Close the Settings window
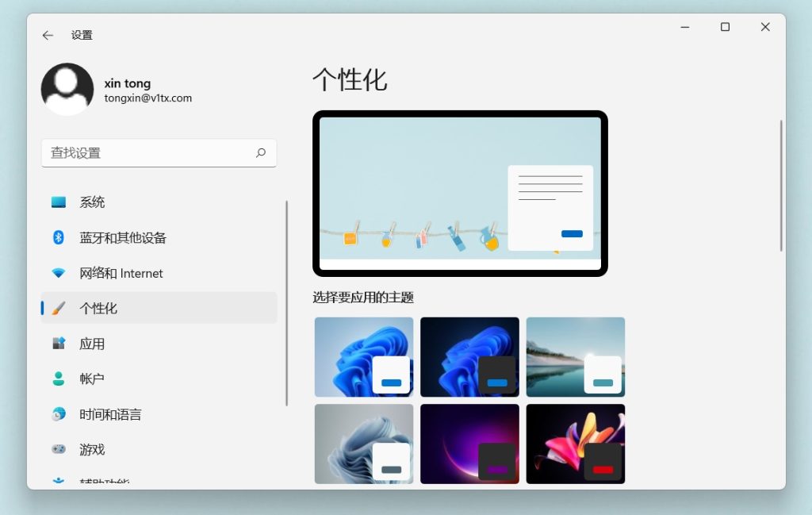The width and height of the screenshot is (812, 515). pos(765,27)
